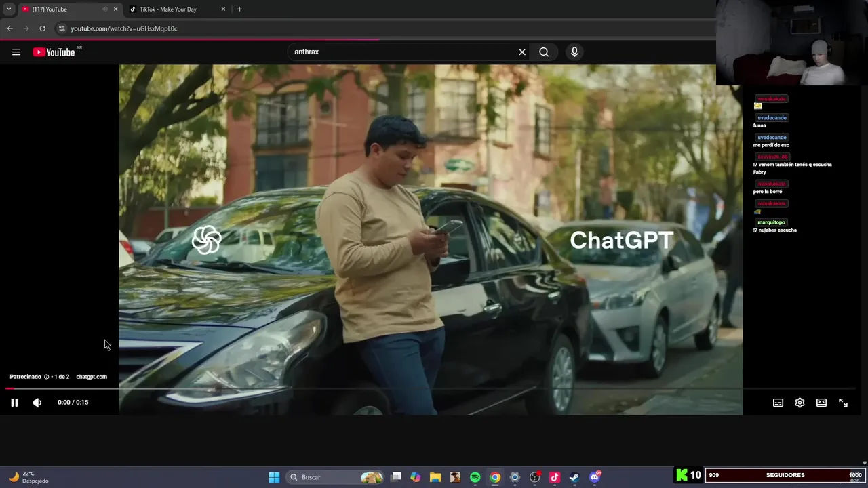Open Spotify from the taskbar
The width and height of the screenshot is (868, 488).
tap(475, 477)
